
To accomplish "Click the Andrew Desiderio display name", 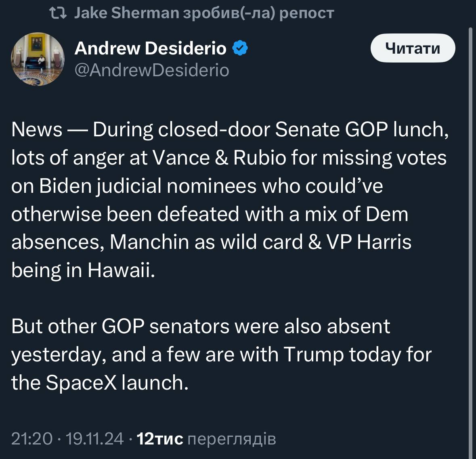I will pyautogui.click(x=150, y=48).
